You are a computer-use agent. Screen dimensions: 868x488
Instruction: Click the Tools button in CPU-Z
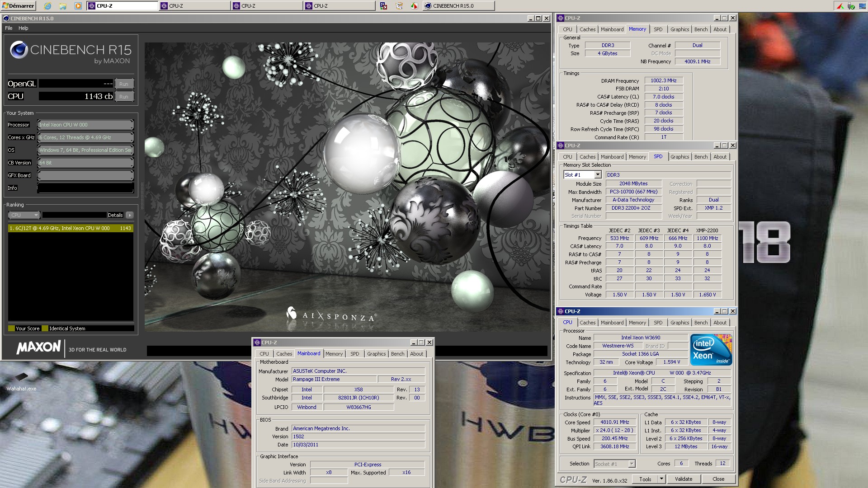pyautogui.click(x=645, y=479)
